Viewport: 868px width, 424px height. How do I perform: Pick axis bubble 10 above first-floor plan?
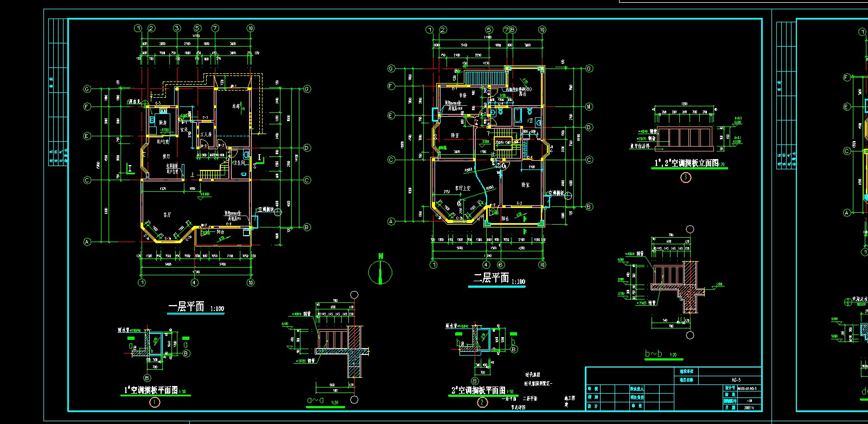coord(251,28)
